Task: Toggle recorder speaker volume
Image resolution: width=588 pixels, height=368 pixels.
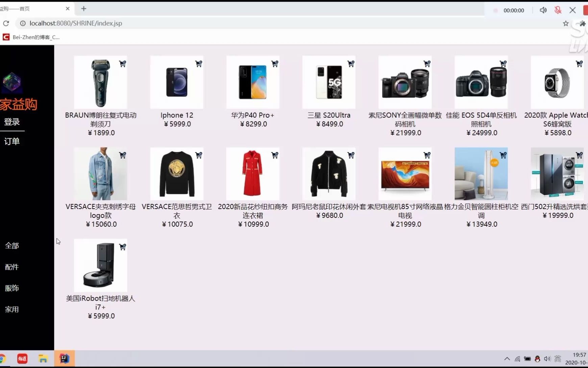Action: point(543,10)
